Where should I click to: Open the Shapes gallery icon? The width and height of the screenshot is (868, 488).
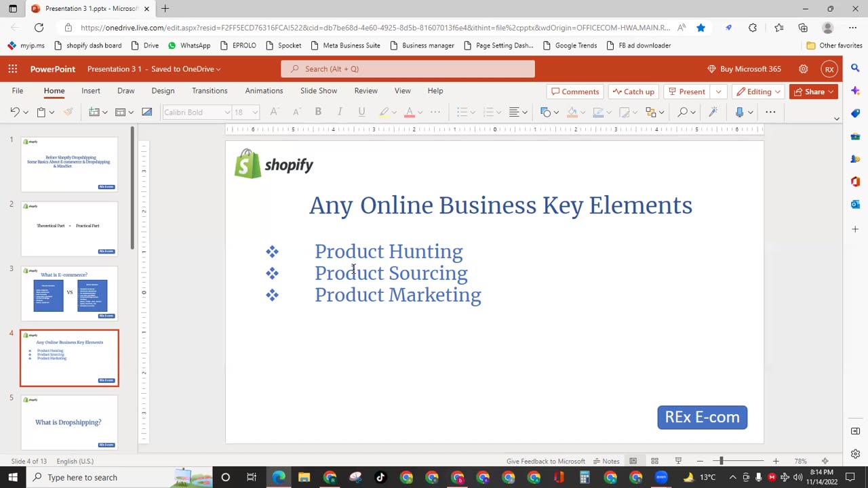click(546, 112)
